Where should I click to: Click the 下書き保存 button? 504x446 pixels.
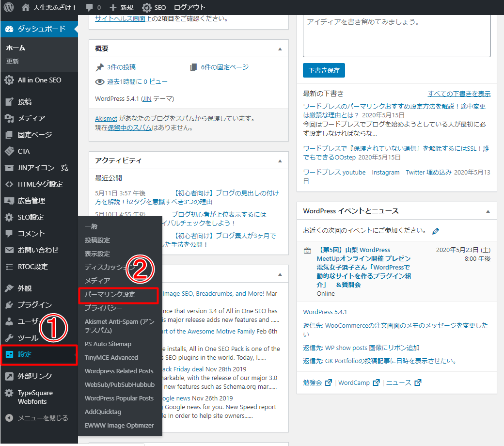324,70
